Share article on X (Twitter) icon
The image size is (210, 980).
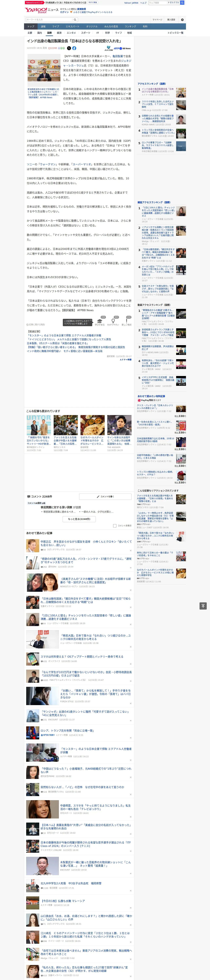point(69,48)
